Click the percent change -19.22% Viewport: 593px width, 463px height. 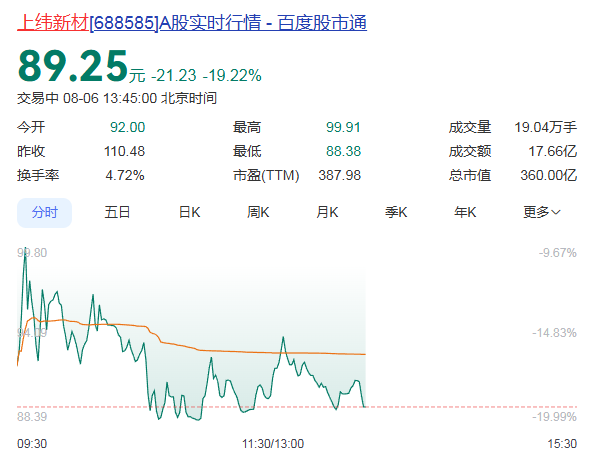[x=232, y=75]
